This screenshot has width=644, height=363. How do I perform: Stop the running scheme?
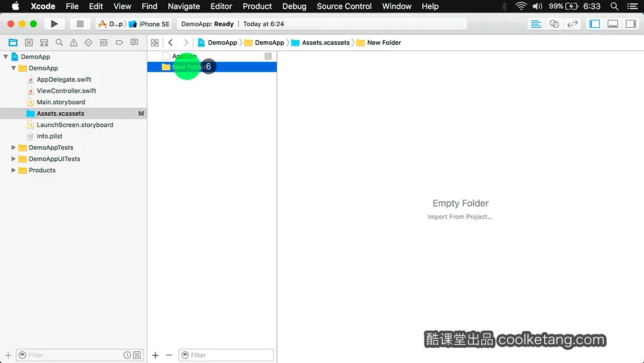[80, 24]
